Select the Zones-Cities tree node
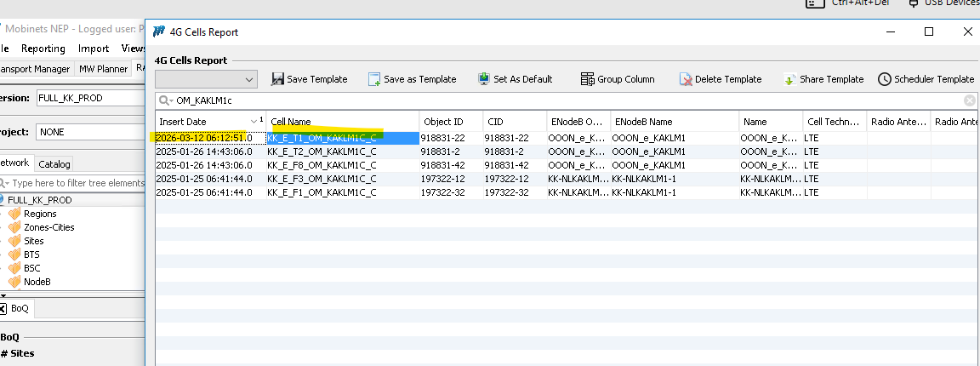 [x=48, y=227]
